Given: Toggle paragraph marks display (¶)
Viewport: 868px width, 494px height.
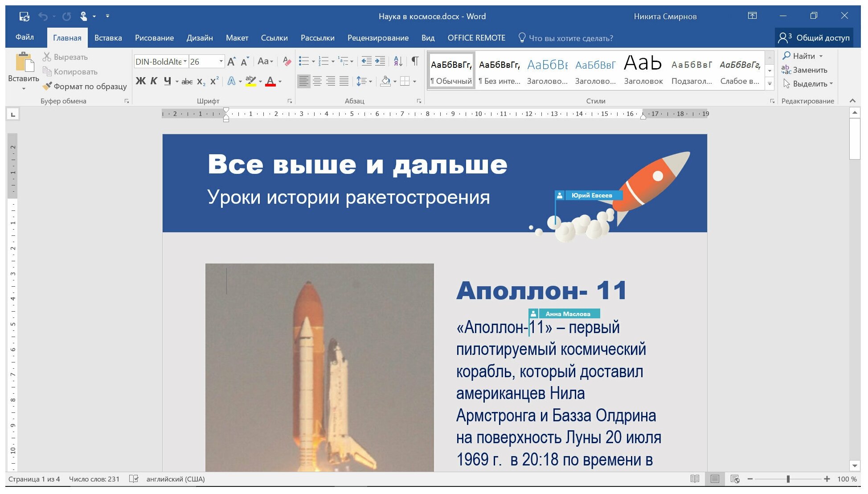Looking at the screenshot, I should click(x=415, y=61).
